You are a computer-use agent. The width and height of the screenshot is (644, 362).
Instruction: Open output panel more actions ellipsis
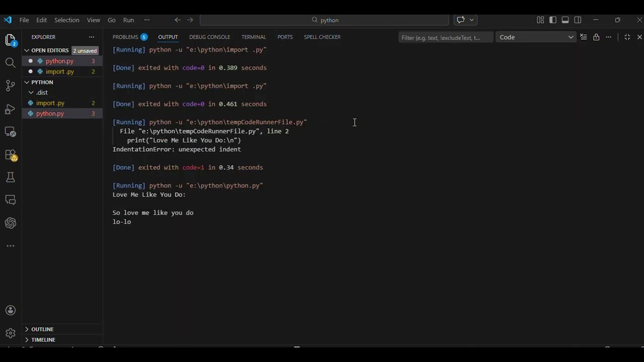(609, 37)
